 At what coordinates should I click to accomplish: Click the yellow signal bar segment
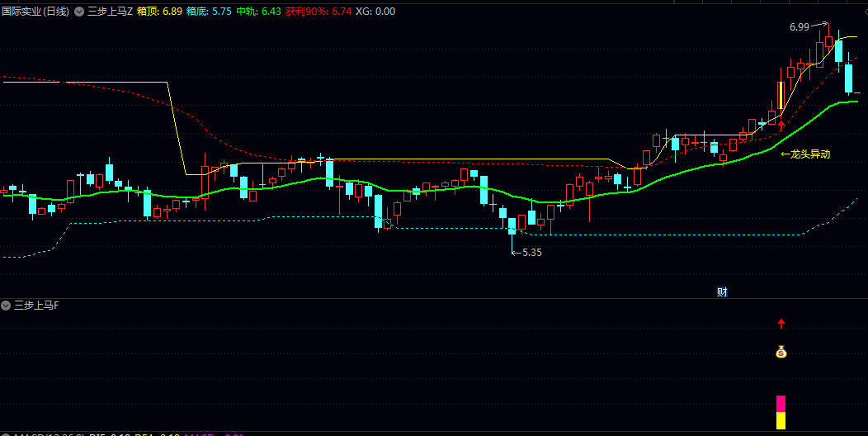(781, 420)
